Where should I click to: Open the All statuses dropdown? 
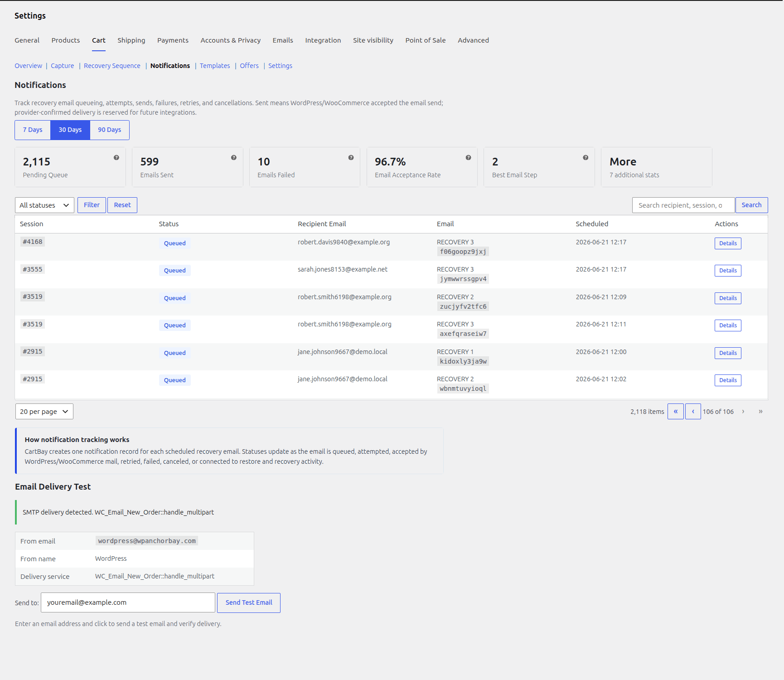[x=44, y=205]
